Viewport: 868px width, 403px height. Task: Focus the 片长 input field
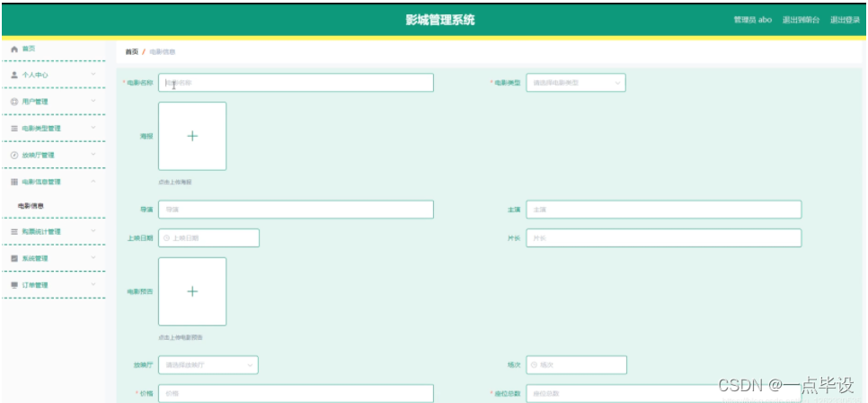(x=664, y=237)
